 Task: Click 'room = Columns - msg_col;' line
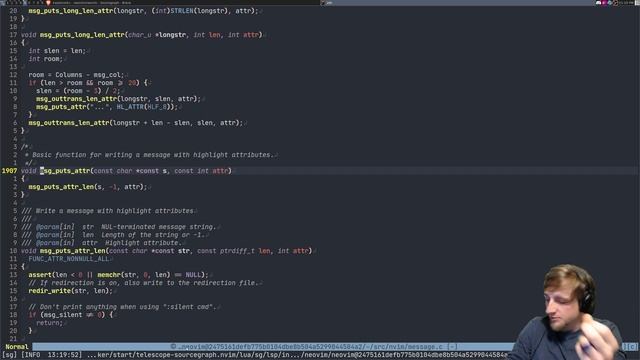point(76,75)
